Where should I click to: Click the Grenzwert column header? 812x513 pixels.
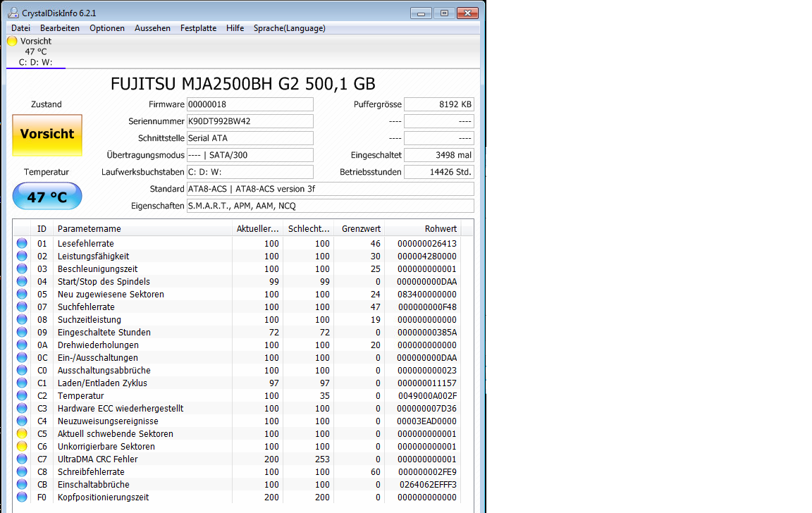coord(359,228)
